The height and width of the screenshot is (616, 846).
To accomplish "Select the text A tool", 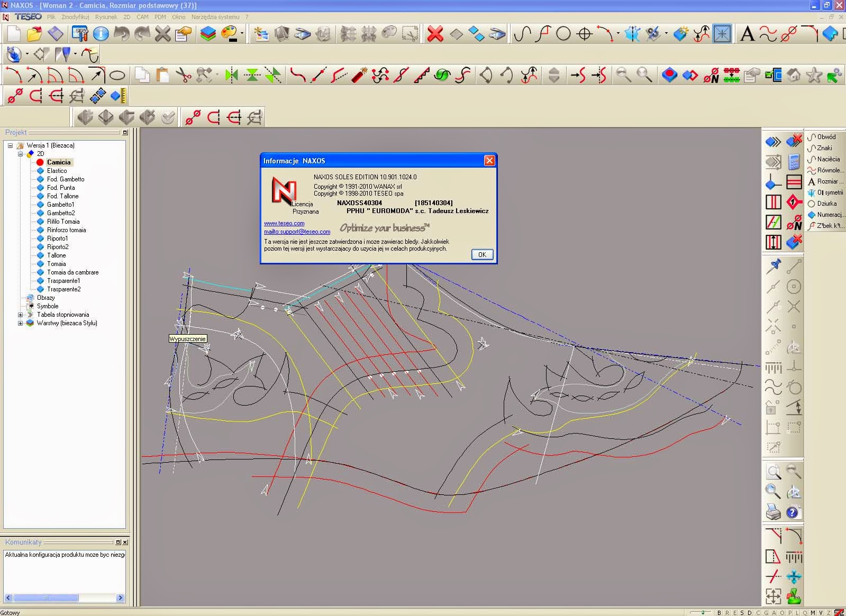I will tap(747, 34).
